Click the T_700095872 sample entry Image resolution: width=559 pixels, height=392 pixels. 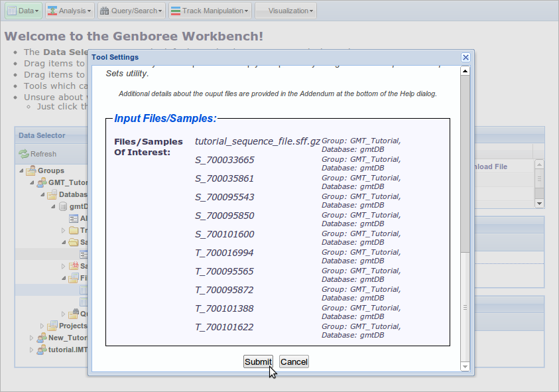(x=224, y=290)
